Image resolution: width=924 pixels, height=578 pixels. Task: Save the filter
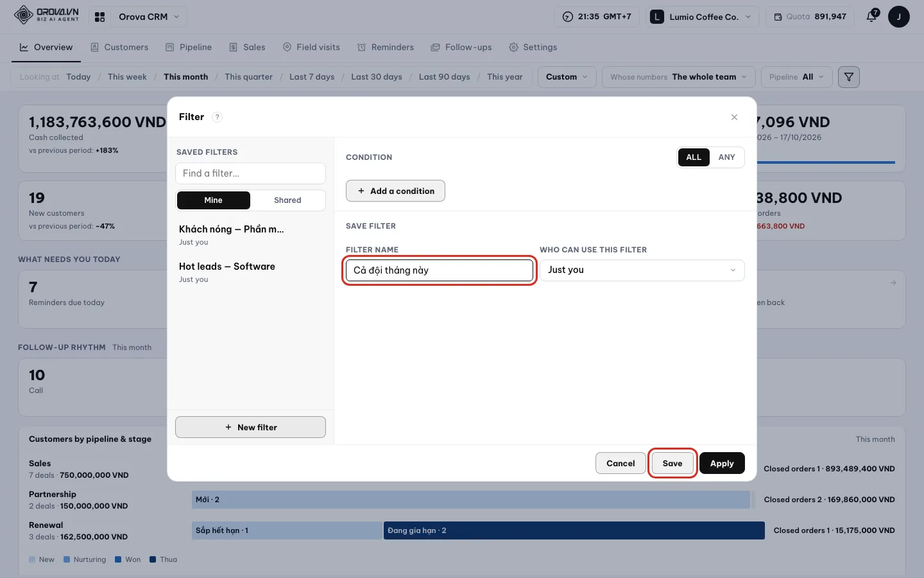point(672,463)
